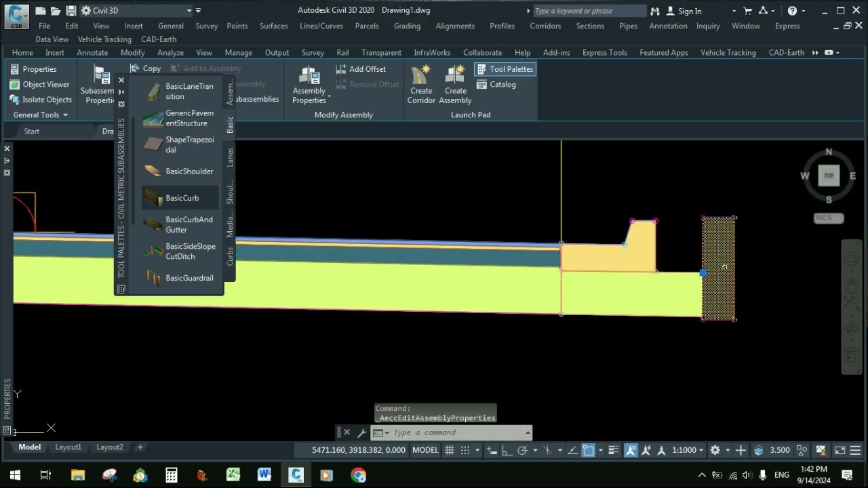This screenshot has width=868, height=488.
Task: Click the Save disk icon in quick access toolbar
Action: coord(71,11)
